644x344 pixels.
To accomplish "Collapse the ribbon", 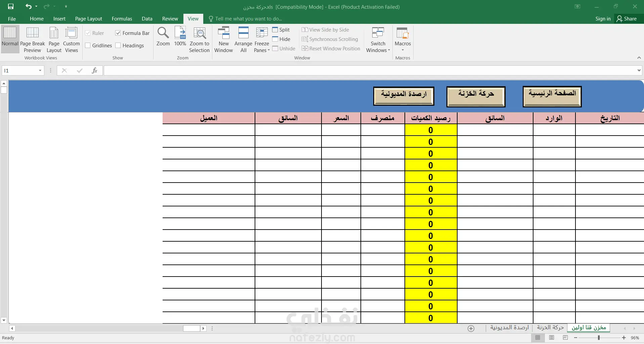I will pyautogui.click(x=639, y=58).
